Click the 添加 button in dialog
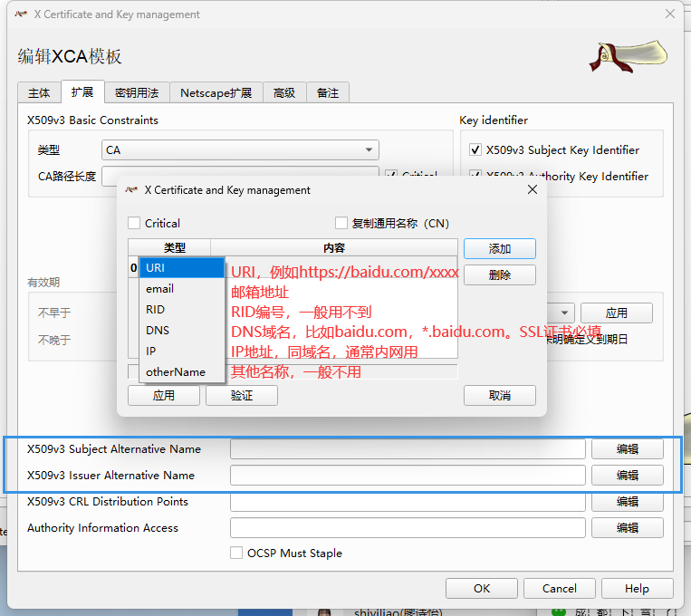691x616 pixels. (x=499, y=248)
